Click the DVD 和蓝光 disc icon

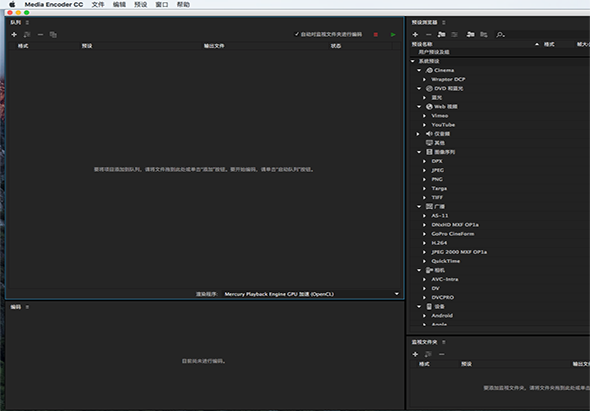429,88
